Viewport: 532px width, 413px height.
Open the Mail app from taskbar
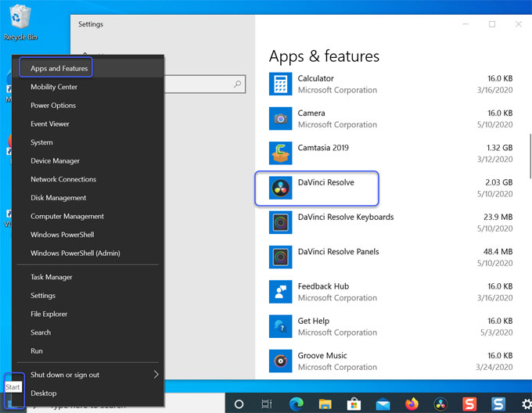tap(383, 404)
